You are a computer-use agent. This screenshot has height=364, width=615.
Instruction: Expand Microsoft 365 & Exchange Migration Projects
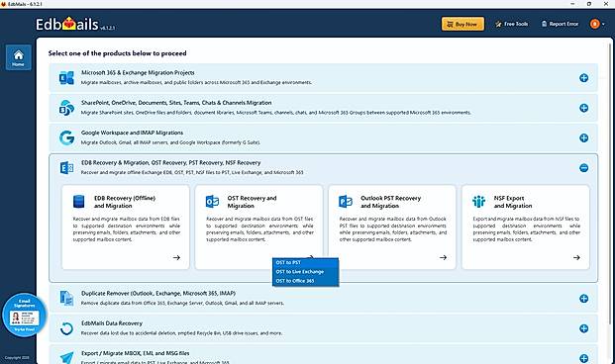coord(583,78)
